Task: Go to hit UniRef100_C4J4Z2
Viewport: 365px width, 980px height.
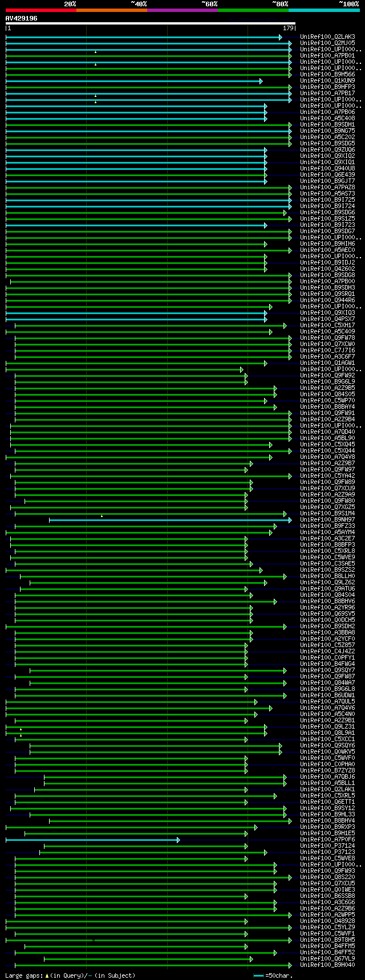Action: click(327, 652)
